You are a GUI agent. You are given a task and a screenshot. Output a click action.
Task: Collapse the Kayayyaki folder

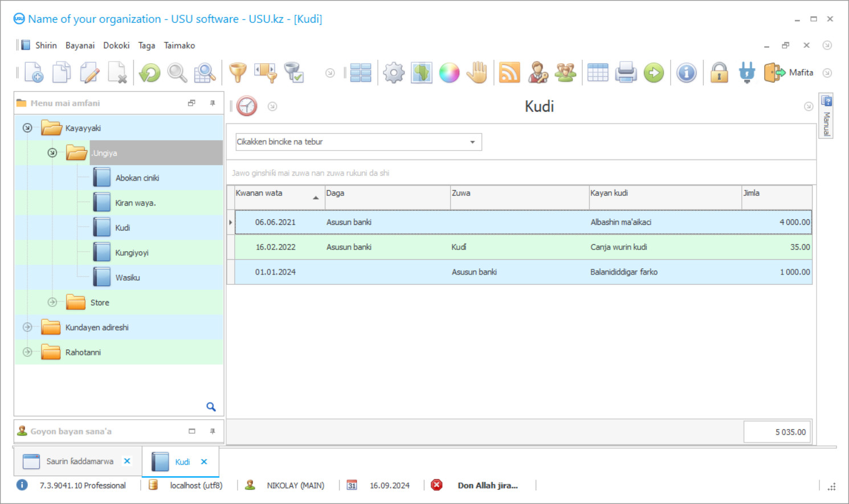pos(27,128)
